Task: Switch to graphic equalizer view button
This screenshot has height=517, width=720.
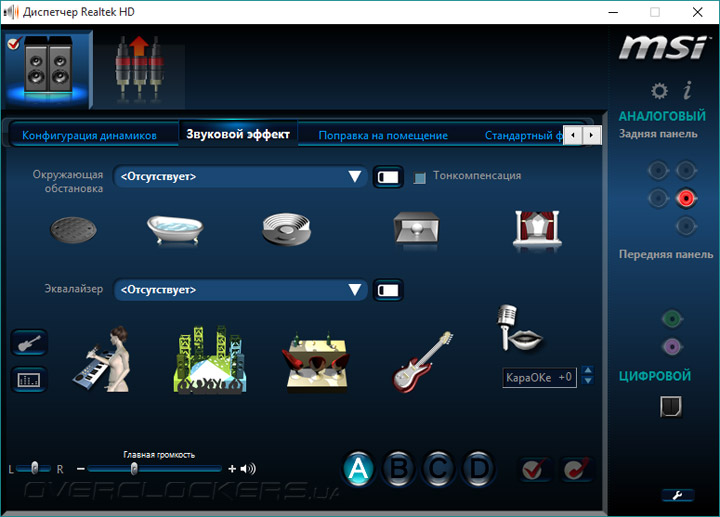Action: pos(29,379)
